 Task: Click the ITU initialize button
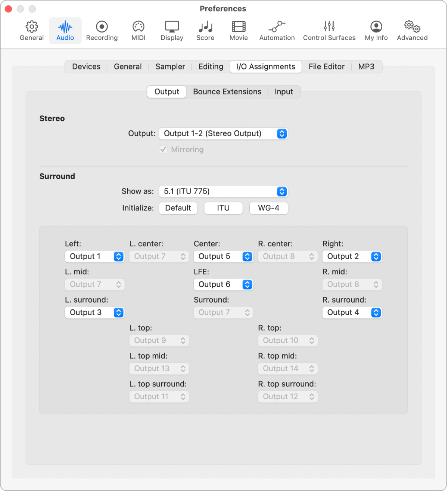point(223,208)
